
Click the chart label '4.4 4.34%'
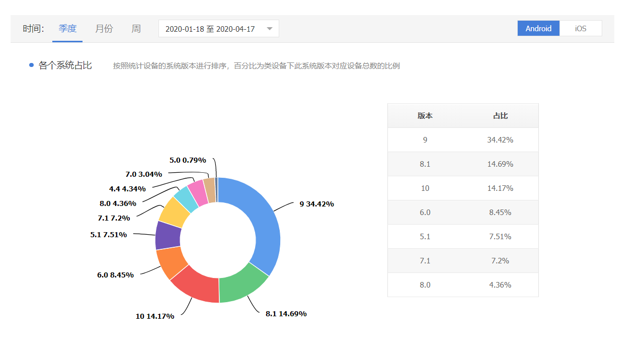pos(127,189)
